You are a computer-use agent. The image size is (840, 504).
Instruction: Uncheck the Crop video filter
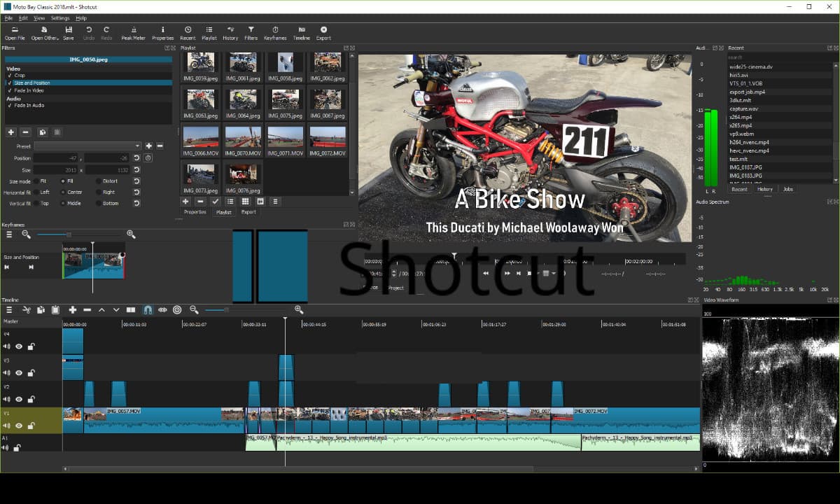click(10, 76)
